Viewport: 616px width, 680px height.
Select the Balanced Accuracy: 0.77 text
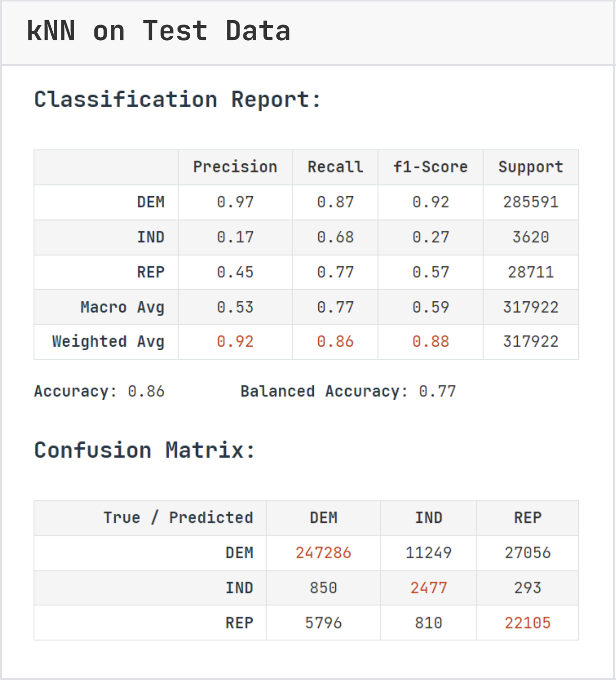tap(348, 391)
